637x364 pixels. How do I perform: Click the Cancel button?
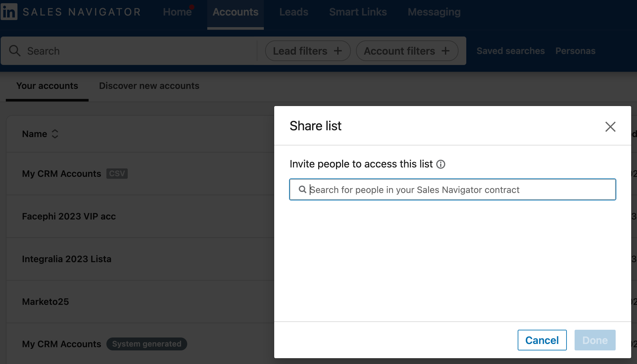[542, 340]
